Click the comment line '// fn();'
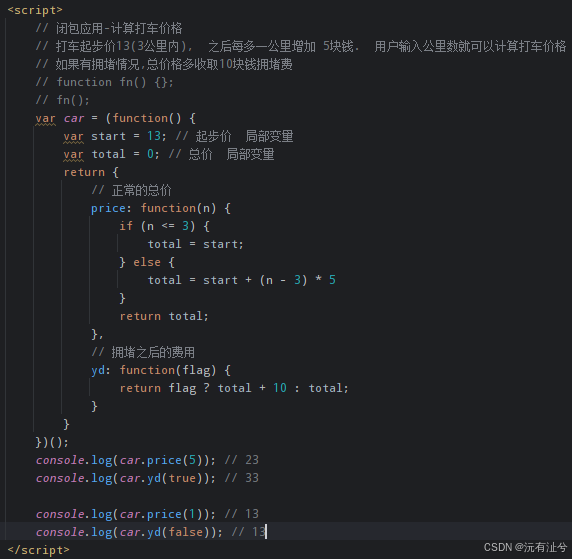The height and width of the screenshot is (559, 572). click(x=62, y=100)
